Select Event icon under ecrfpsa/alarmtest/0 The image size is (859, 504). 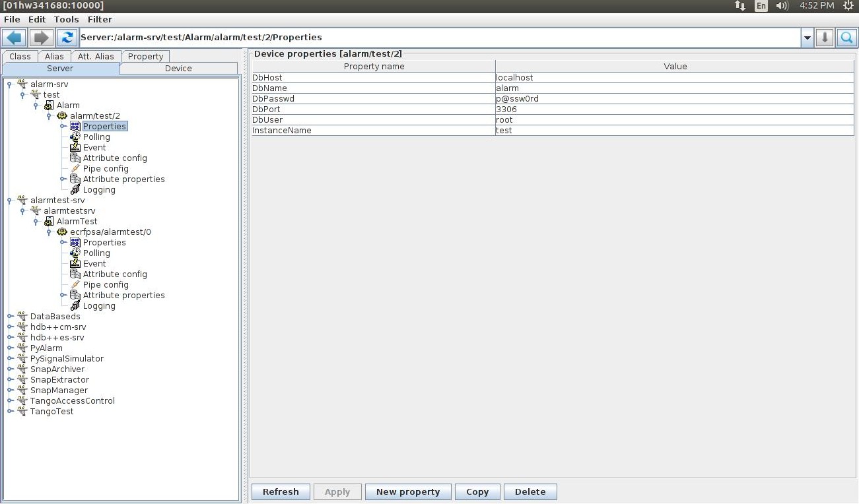pyautogui.click(x=75, y=264)
